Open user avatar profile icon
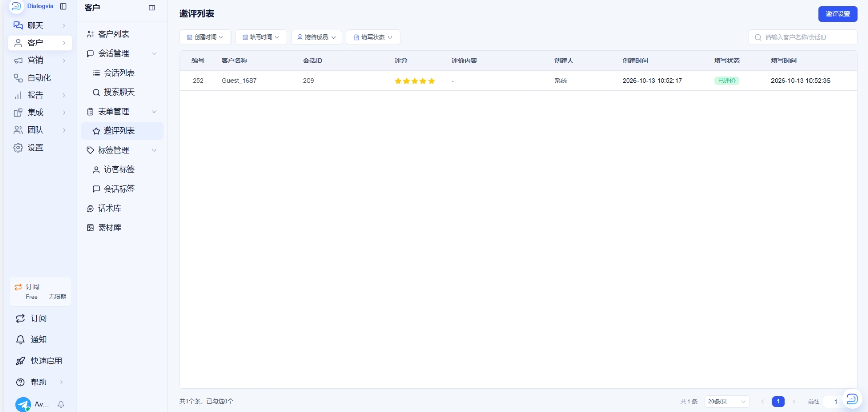Screen dimensions: 868x412 click(23, 404)
